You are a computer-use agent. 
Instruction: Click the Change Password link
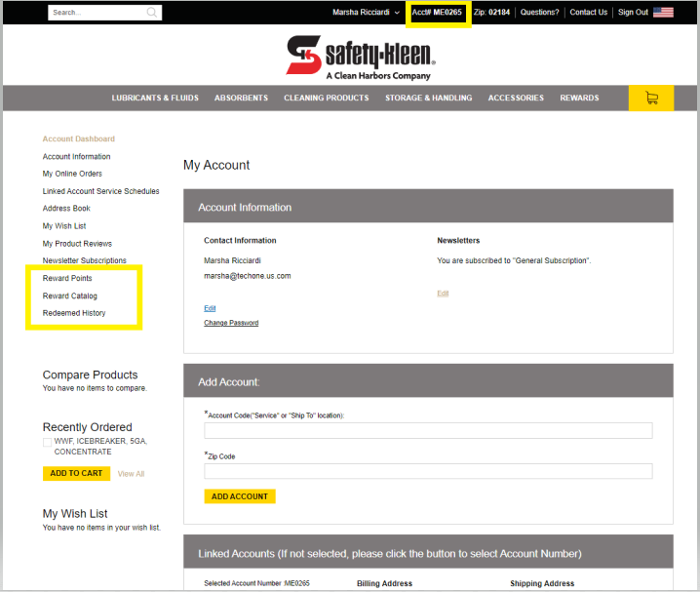point(231,323)
